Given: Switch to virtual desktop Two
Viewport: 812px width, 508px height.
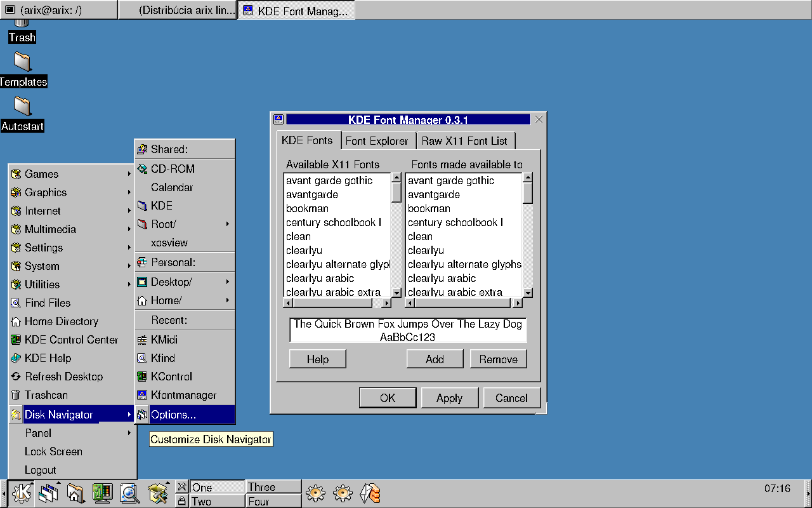Looking at the screenshot, I should coord(217,501).
